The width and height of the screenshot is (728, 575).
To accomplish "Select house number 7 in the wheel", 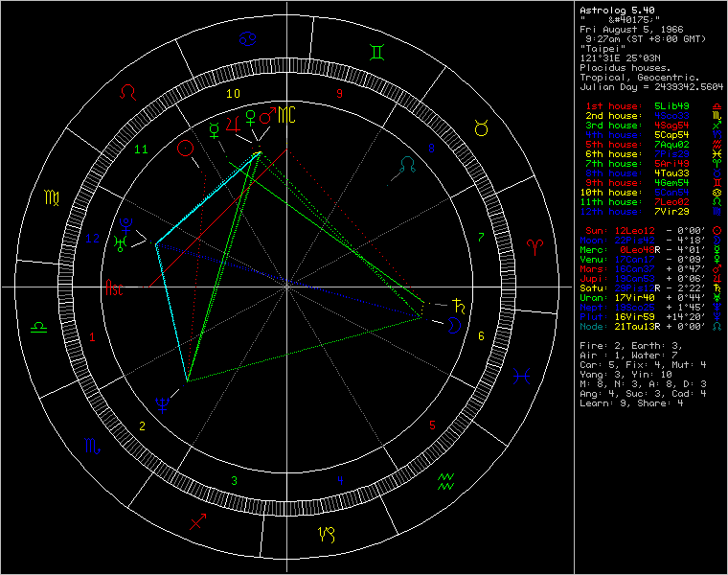I will point(481,238).
